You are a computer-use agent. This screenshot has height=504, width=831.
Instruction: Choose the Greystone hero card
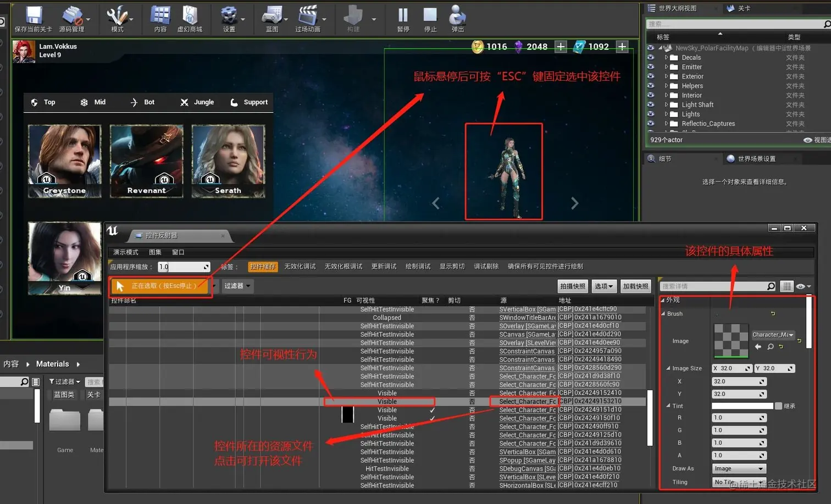coord(65,160)
